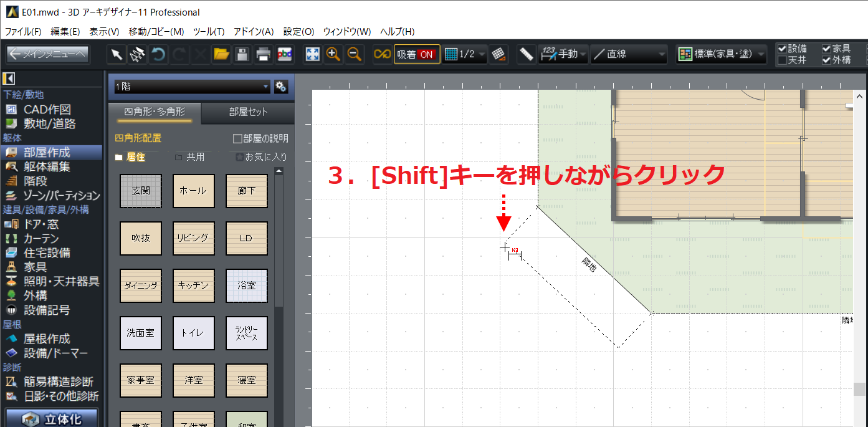
Task: Click the printer icon
Action: tap(264, 54)
